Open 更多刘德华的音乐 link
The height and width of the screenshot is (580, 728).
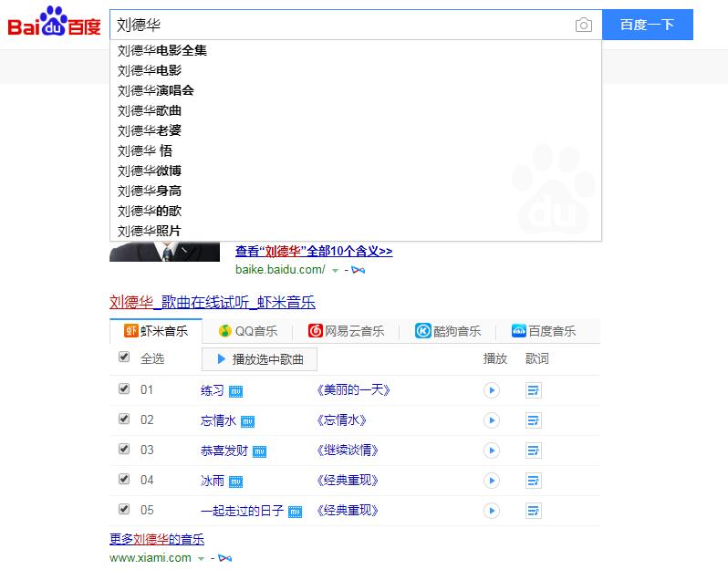pos(157,539)
